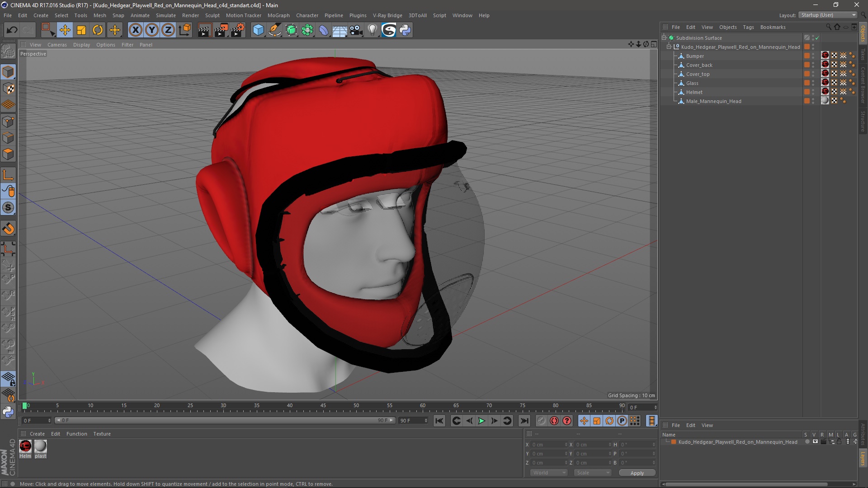Select the Move tool
This screenshot has width=868, height=488.
coord(65,30)
